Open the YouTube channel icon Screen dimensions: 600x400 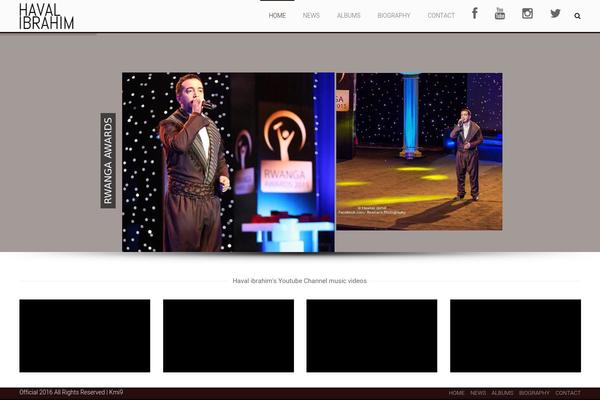coord(500,13)
